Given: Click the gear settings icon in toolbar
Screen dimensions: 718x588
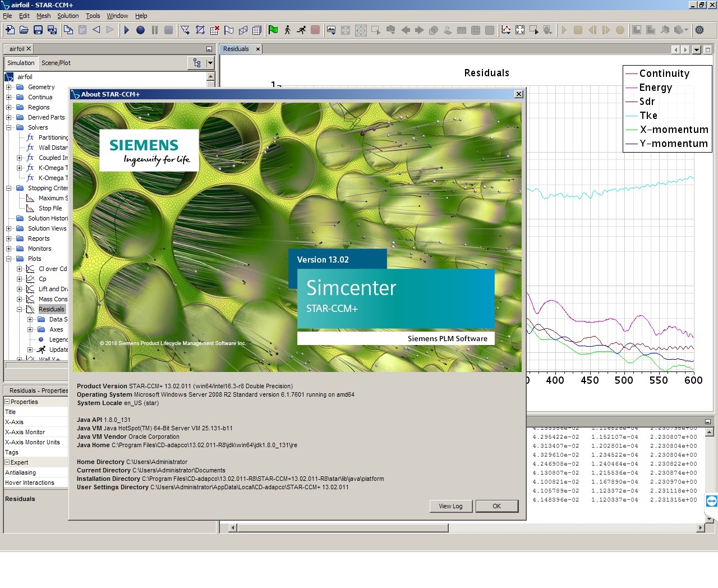Looking at the screenshot, I should (699, 30).
